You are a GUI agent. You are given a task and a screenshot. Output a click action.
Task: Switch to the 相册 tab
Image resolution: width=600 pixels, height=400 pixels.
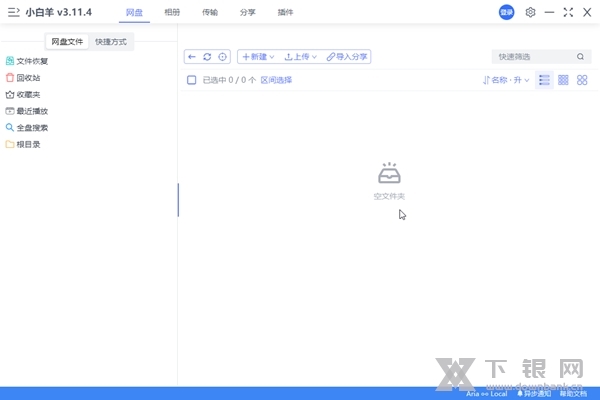(172, 12)
